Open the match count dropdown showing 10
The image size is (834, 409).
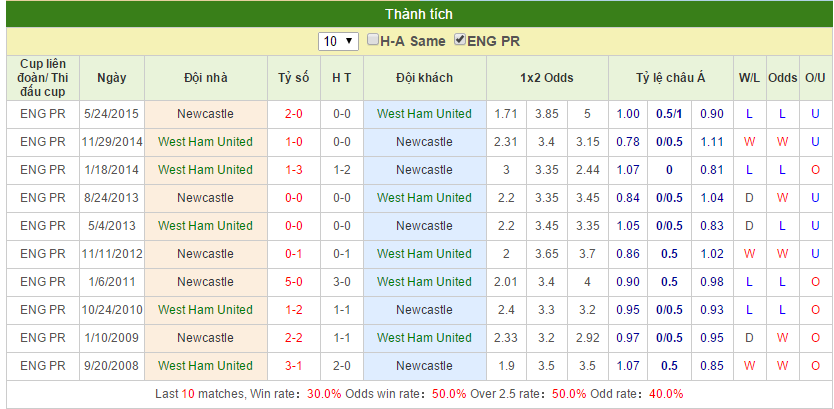tap(339, 41)
